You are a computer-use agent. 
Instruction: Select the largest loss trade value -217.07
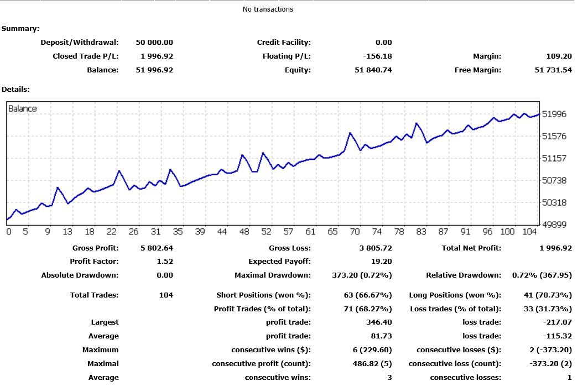pos(557,322)
